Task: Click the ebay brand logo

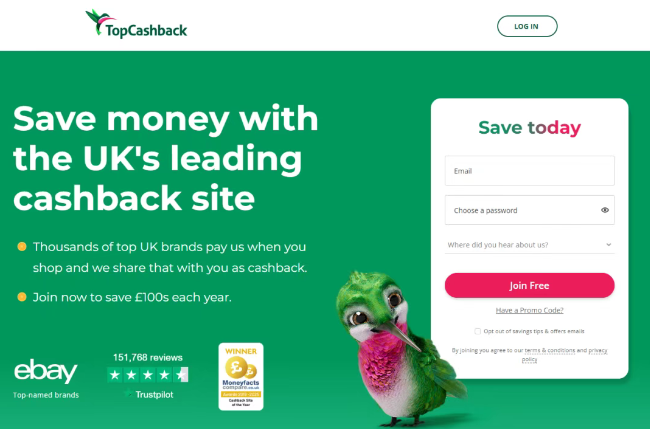Action: 46,371
